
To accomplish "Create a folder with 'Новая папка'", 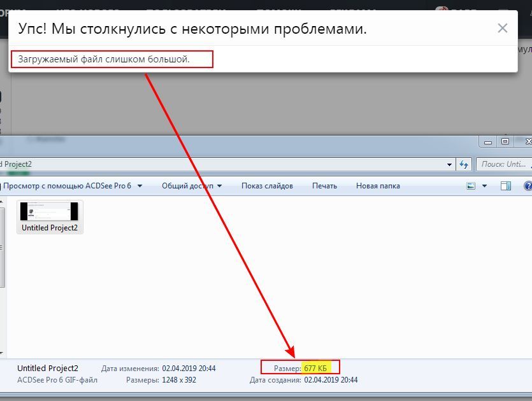I will click(378, 186).
